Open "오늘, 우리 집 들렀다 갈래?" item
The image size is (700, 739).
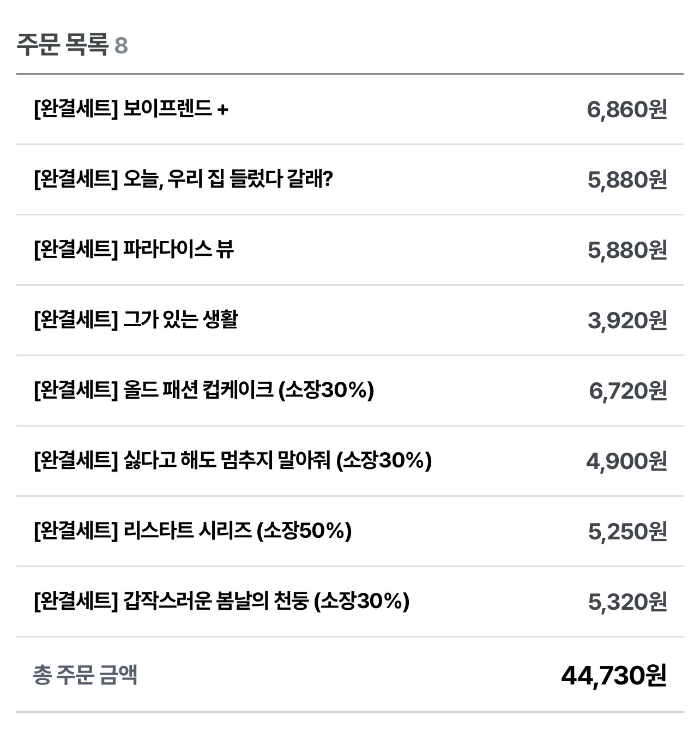tap(183, 179)
